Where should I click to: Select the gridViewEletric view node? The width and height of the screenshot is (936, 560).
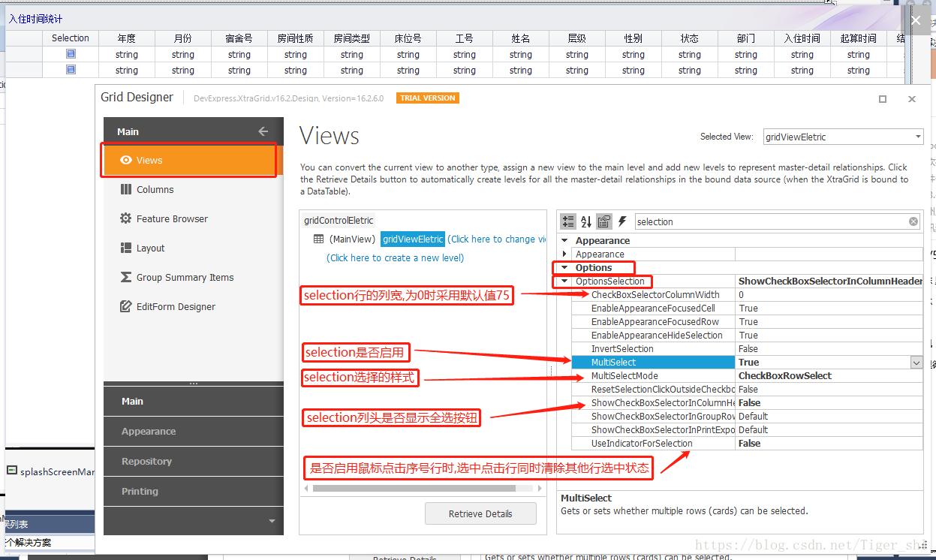pos(413,239)
